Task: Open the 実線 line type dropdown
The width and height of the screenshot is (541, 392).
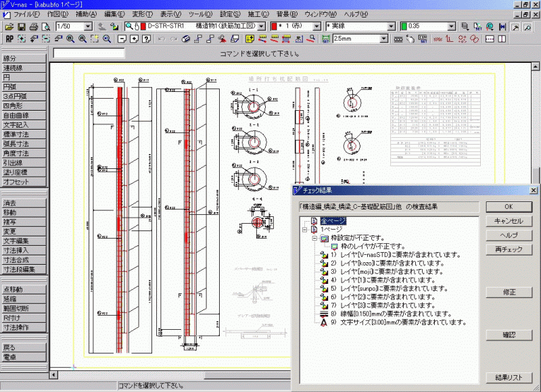Action: (x=390, y=26)
